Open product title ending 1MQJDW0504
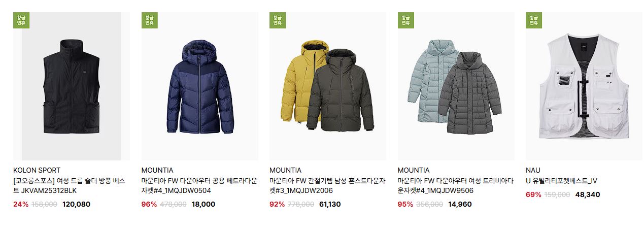This screenshot has height=229, width=644. (199, 186)
